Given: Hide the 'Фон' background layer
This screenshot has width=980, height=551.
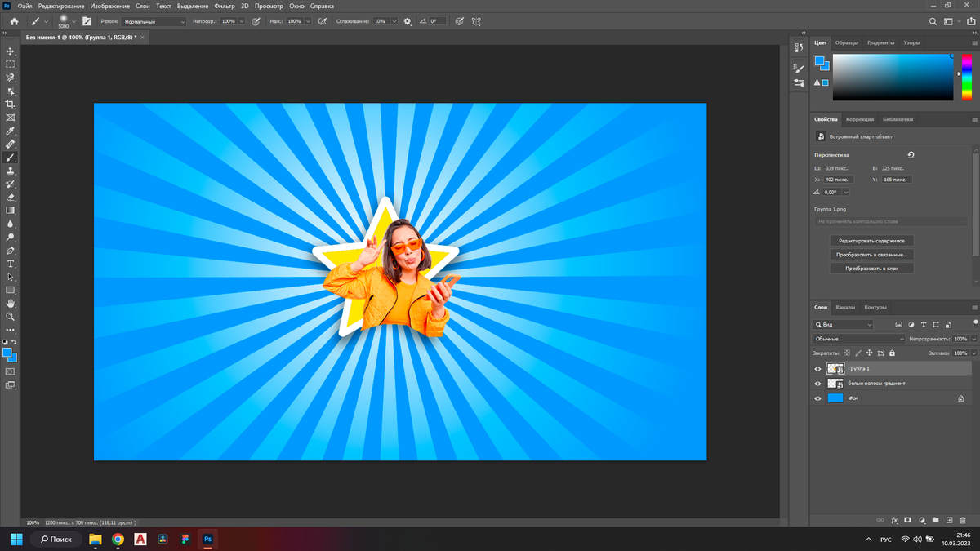Looking at the screenshot, I should point(817,398).
